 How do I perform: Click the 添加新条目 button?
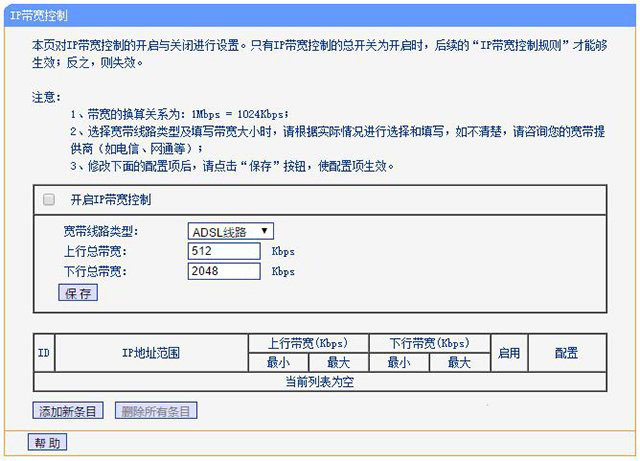pyautogui.click(x=69, y=411)
